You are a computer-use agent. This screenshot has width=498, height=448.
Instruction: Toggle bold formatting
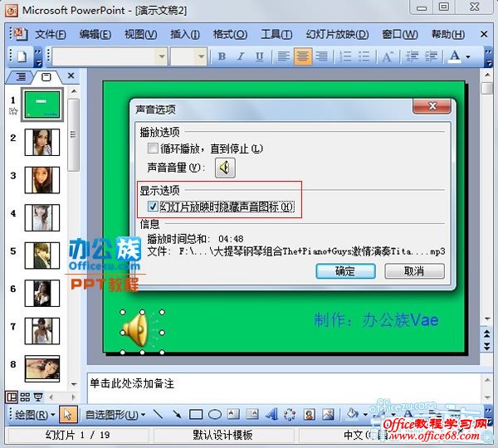click(222, 56)
